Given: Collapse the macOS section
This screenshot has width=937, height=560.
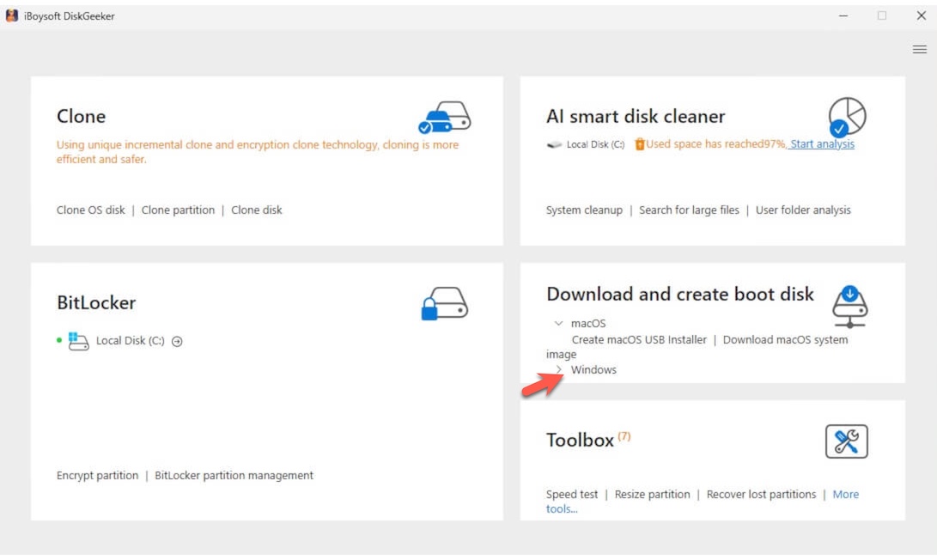Looking at the screenshot, I should point(559,324).
